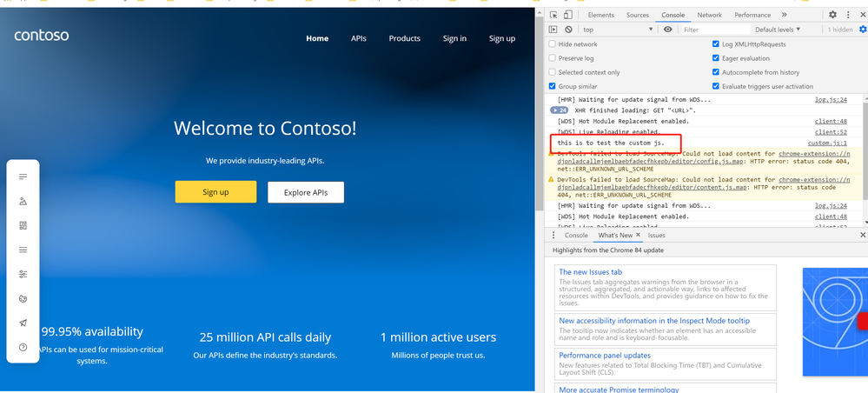
Task: Open the top JavaScript context dropdown
Action: pos(617,30)
